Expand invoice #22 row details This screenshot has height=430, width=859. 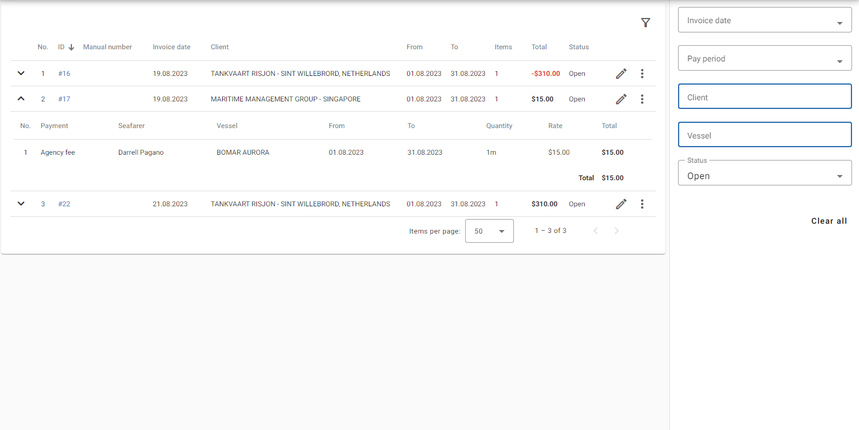pos(21,203)
